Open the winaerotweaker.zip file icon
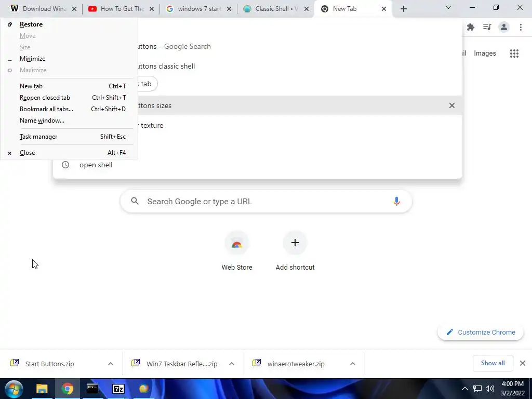Viewport: 532px width, 399px height. coord(257,363)
